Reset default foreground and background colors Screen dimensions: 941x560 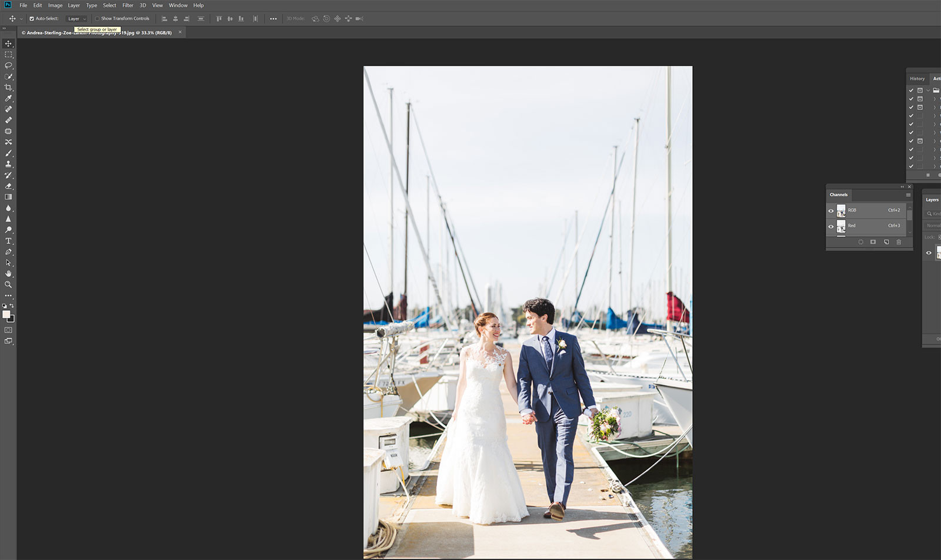tap(5, 306)
